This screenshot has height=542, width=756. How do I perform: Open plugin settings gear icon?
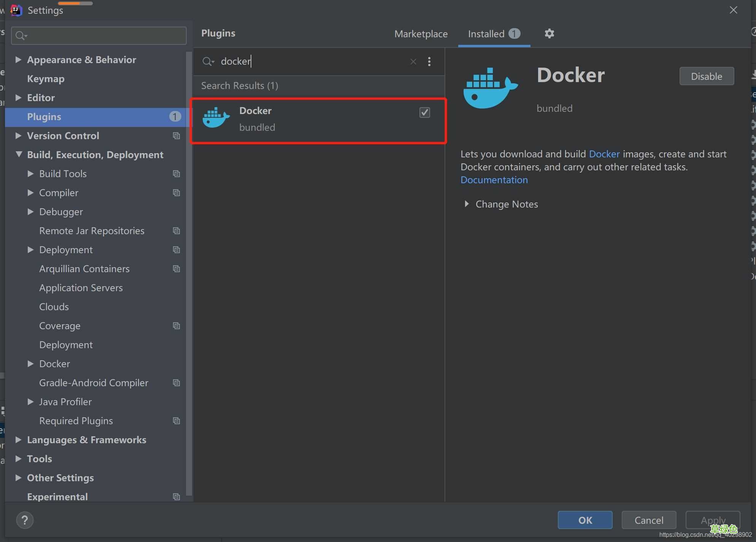549,33
